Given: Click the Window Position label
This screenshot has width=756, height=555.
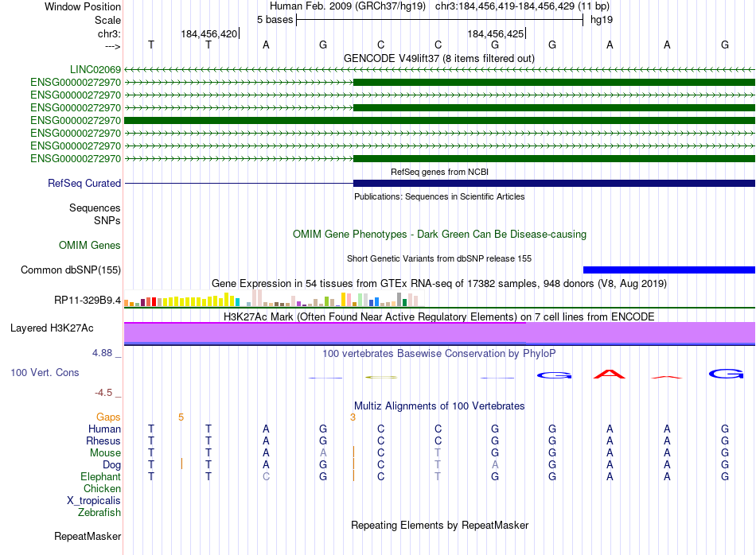Looking at the screenshot, I should click(83, 6).
